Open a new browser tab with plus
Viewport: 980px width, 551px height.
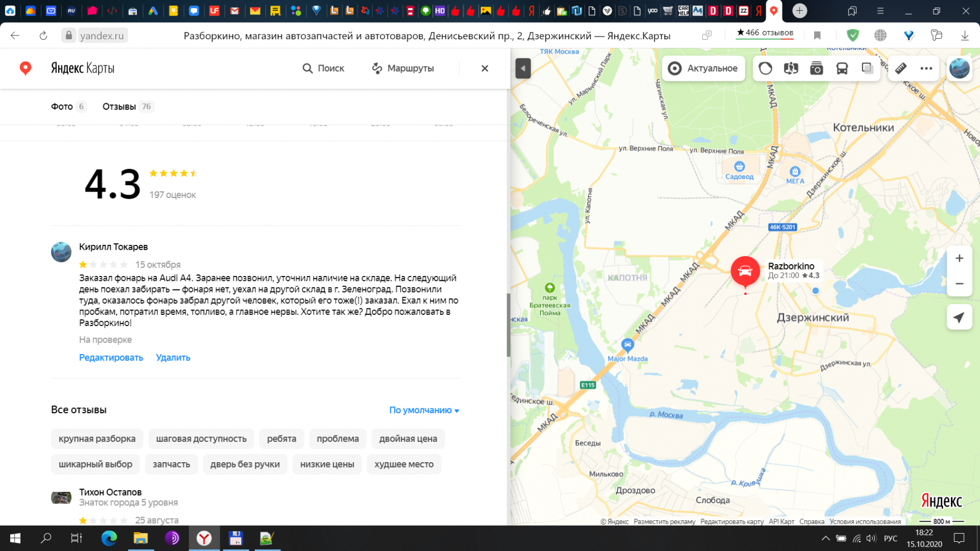click(800, 11)
